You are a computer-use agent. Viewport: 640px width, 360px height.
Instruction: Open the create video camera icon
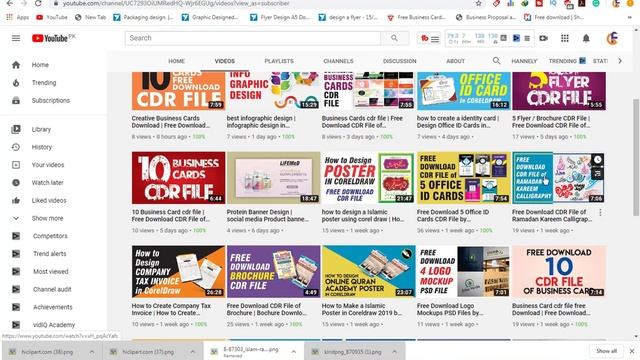[x=543, y=38]
